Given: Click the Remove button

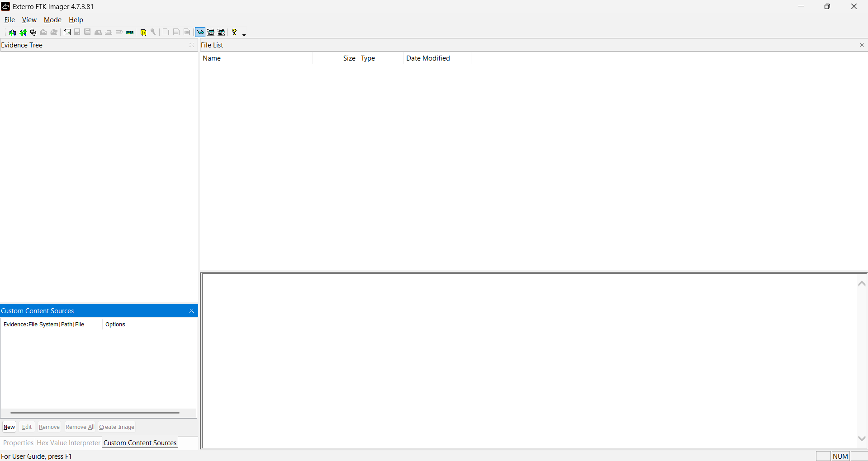Looking at the screenshot, I should pyautogui.click(x=49, y=427).
